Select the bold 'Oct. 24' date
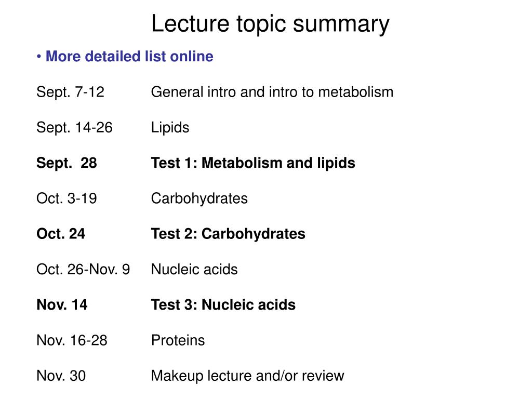This screenshot has height=399, width=532. click(x=61, y=234)
